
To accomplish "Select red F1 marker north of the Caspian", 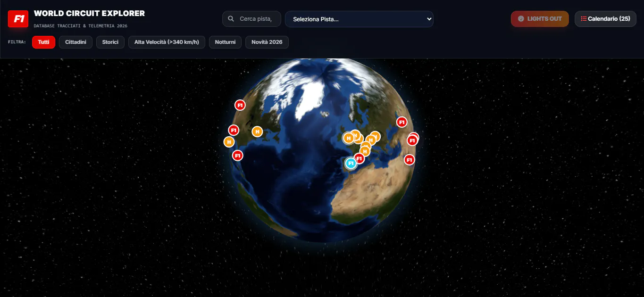I will [401, 122].
